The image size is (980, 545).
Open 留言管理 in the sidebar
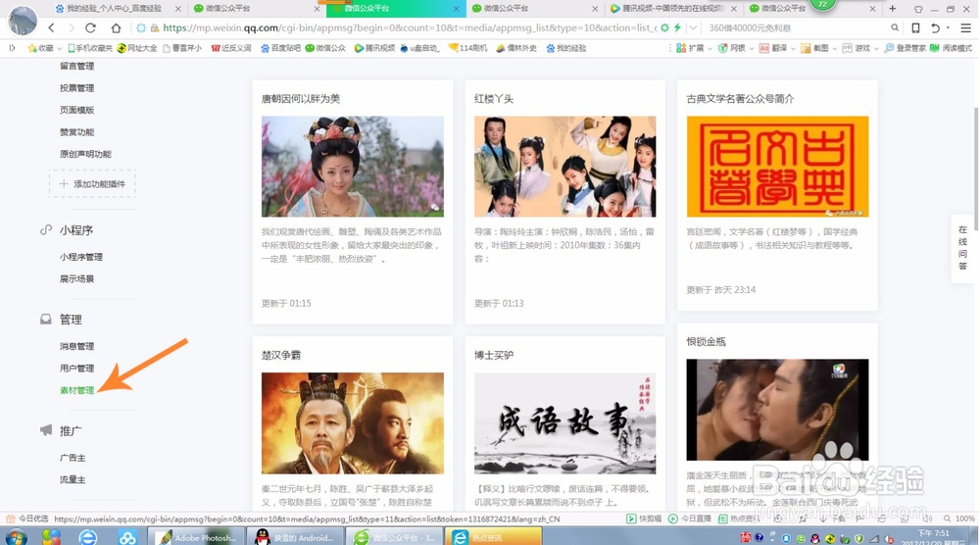76,66
